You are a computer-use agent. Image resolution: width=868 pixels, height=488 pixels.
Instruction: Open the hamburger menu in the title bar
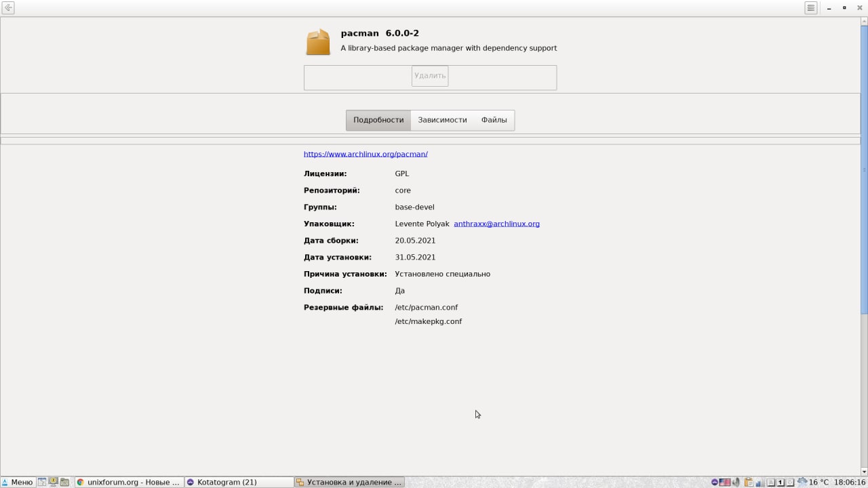coord(810,8)
